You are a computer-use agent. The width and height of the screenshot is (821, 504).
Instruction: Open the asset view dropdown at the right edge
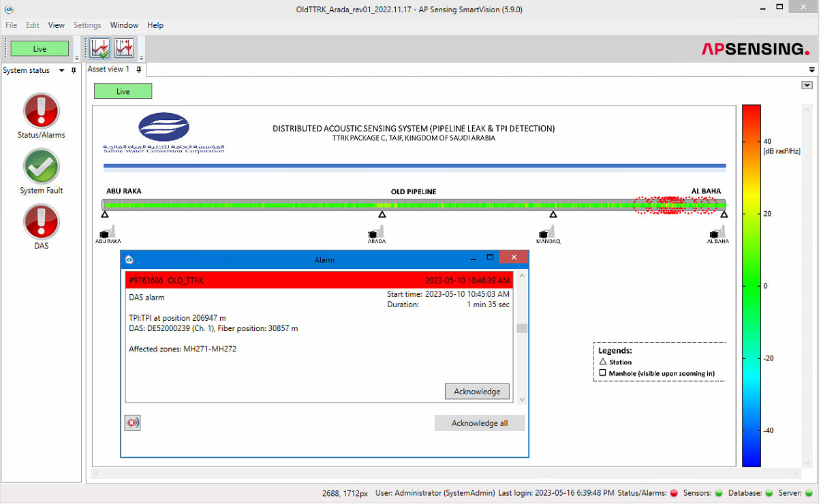(x=807, y=85)
